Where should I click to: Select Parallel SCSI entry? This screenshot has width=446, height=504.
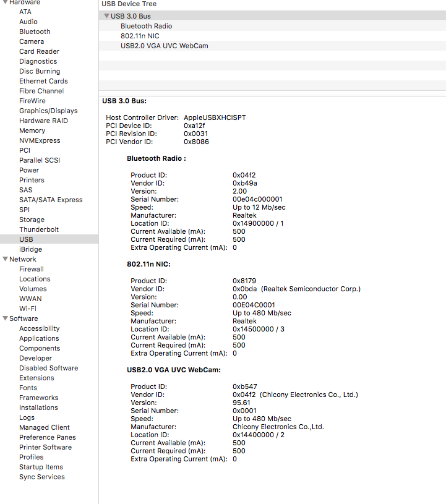point(40,160)
